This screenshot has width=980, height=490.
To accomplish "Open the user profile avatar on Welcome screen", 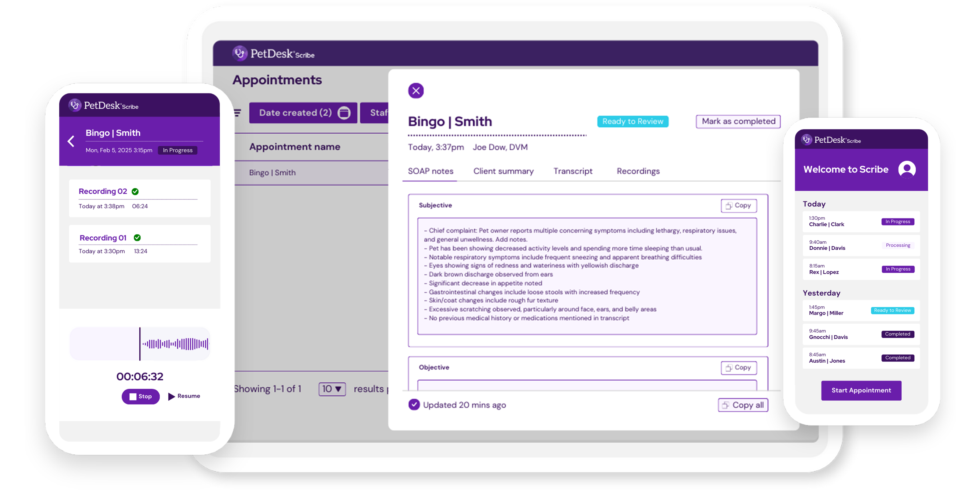I will point(906,169).
